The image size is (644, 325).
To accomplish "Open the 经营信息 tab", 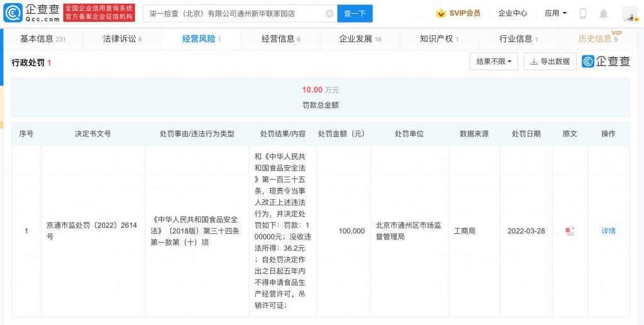I will pyautogui.click(x=280, y=39).
